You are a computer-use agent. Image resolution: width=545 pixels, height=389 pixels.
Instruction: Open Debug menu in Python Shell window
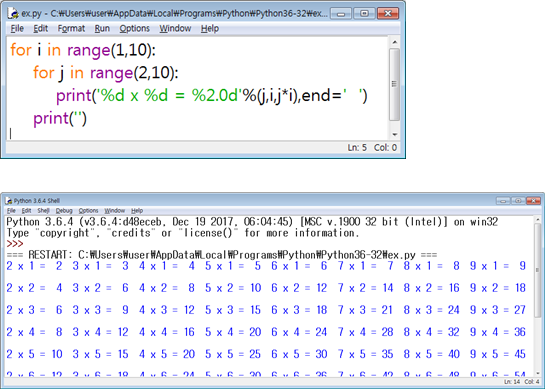coord(64,211)
